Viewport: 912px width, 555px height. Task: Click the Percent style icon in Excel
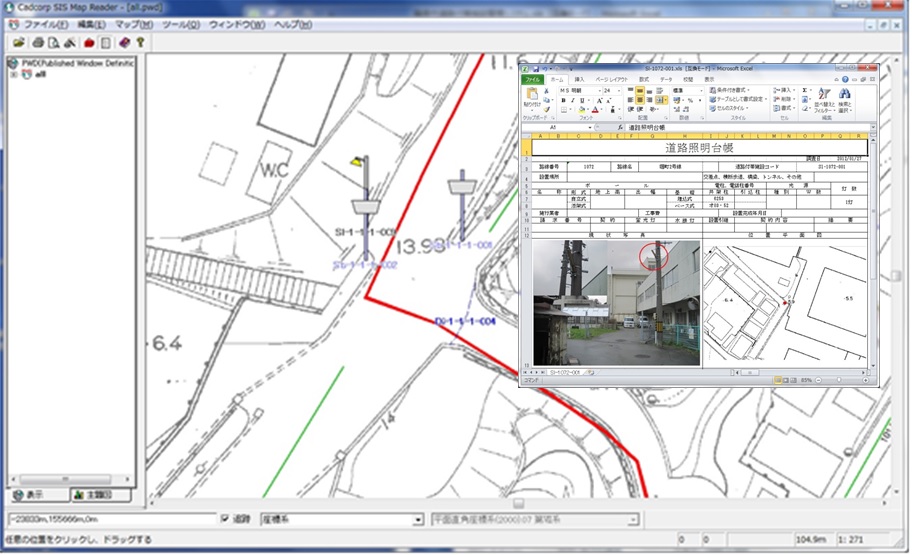coord(690,100)
